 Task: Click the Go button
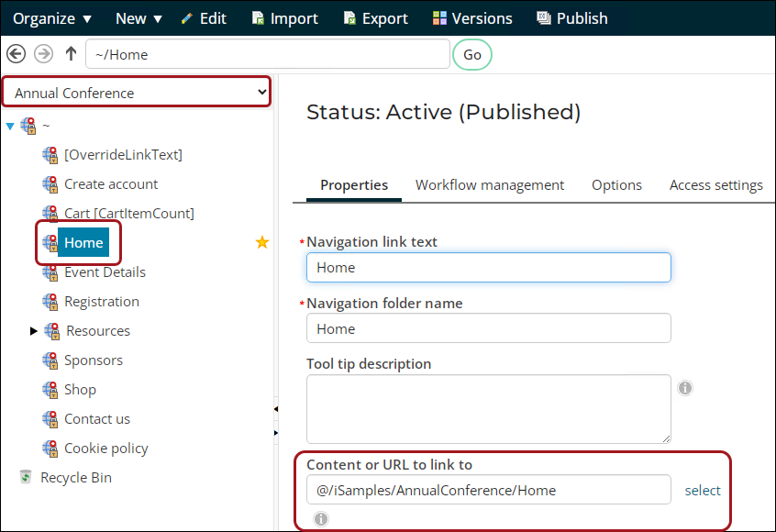[472, 54]
